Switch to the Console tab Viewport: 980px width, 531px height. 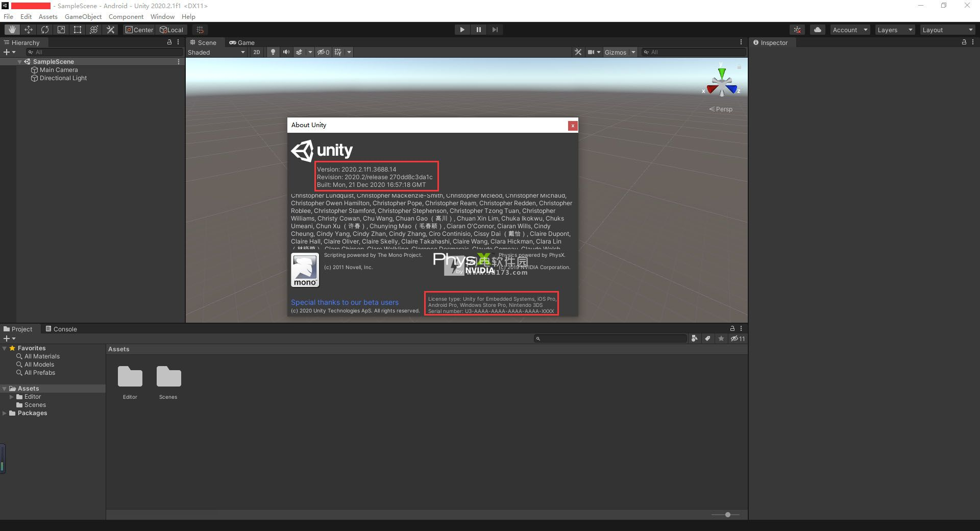61,329
